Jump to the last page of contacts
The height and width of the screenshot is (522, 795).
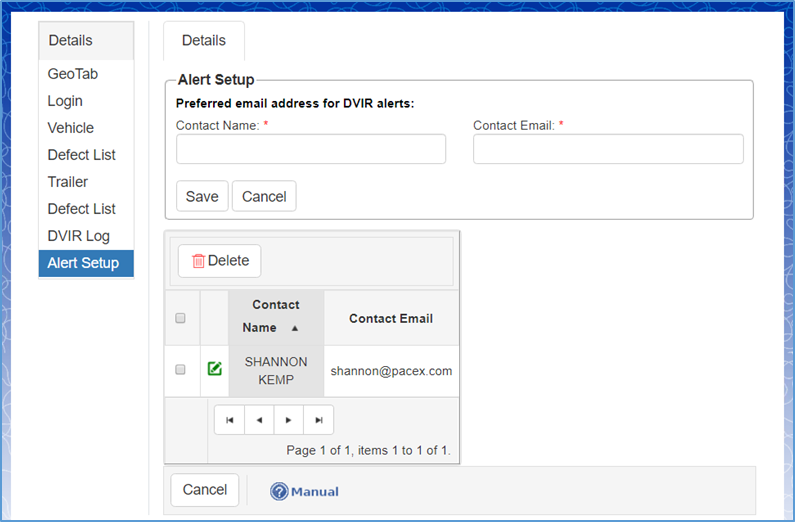click(318, 420)
